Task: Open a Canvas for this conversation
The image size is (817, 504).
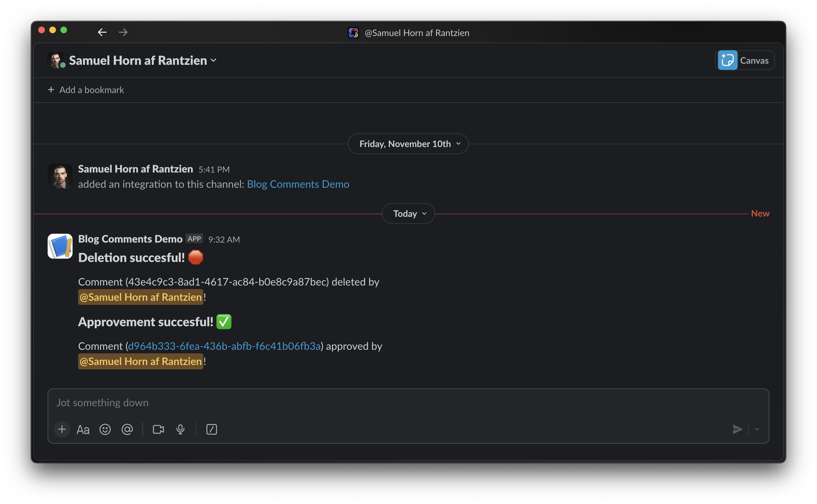Action: point(745,60)
